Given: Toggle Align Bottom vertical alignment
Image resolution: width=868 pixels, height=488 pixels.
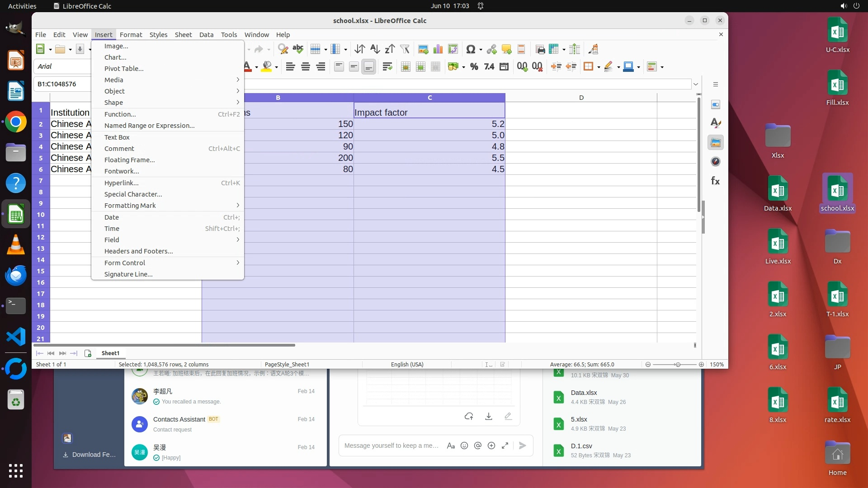Looking at the screenshot, I should [x=369, y=67].
